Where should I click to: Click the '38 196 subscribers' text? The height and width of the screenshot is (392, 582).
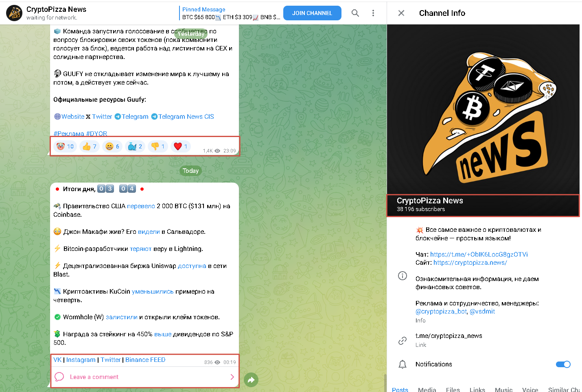421,209
